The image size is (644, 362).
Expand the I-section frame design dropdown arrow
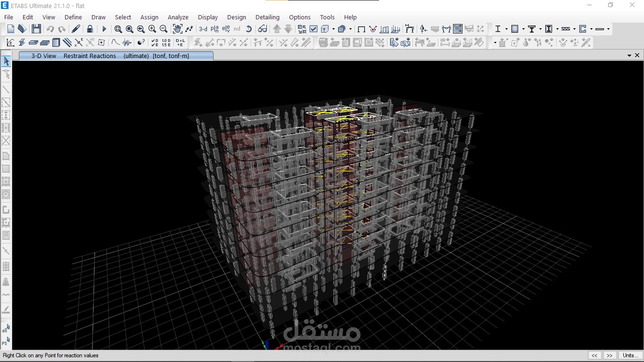click(506, 29)
